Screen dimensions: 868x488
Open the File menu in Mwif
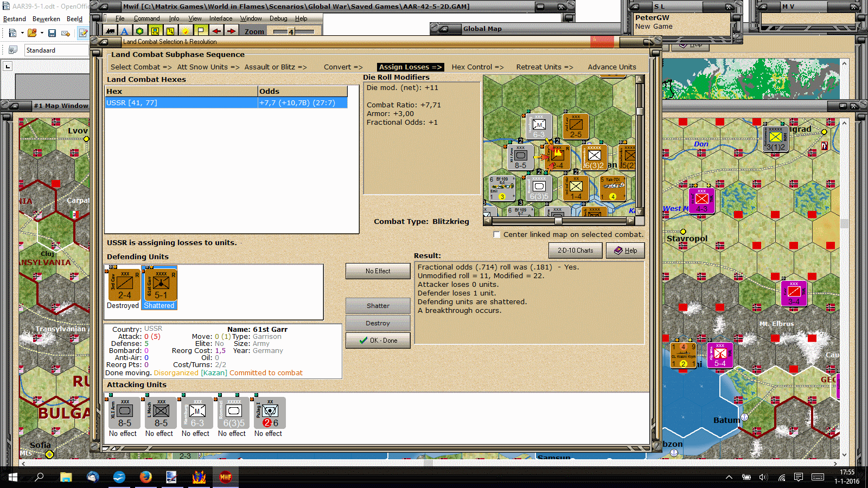(120, 18)
